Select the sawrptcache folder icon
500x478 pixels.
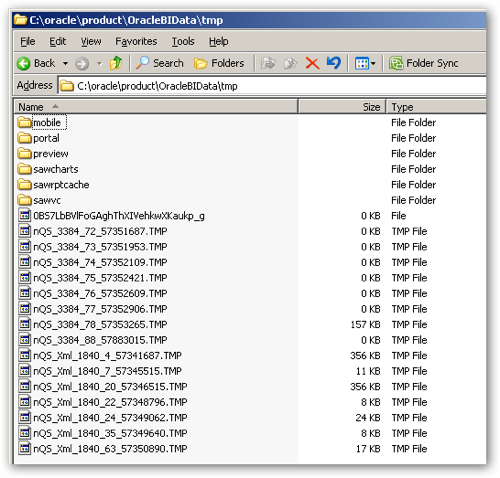24,184
